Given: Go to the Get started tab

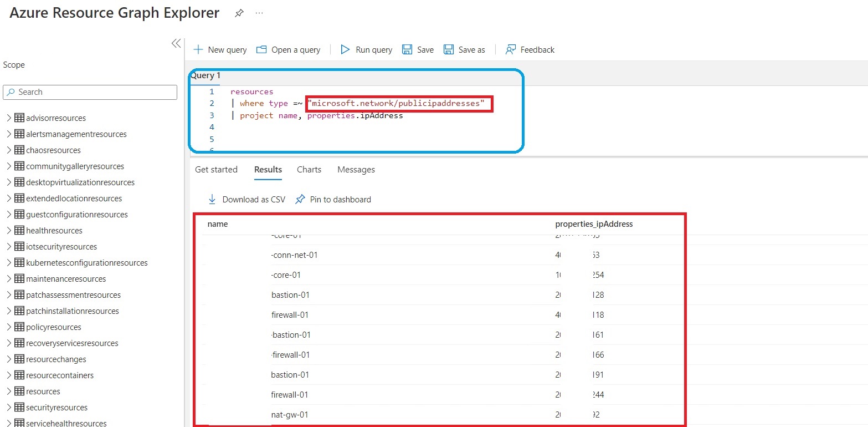Looking at the screenshot, I should click(216, 170).
